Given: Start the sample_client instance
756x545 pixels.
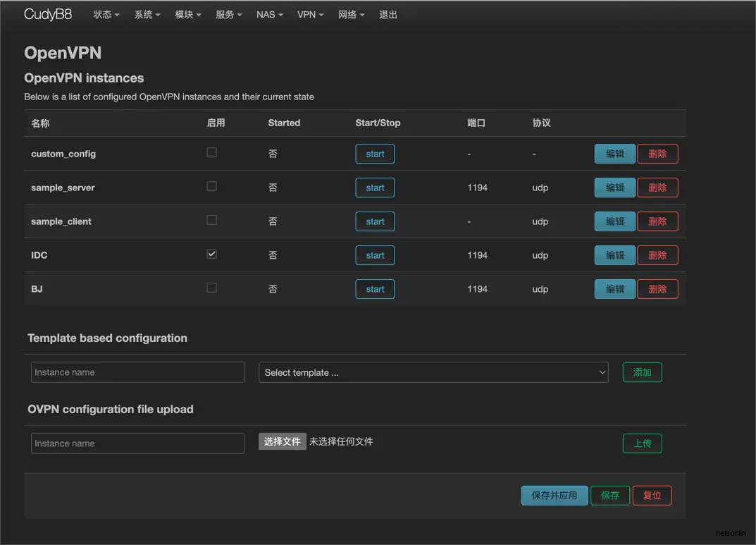Looking at the screenshot, I should [375, 221].
